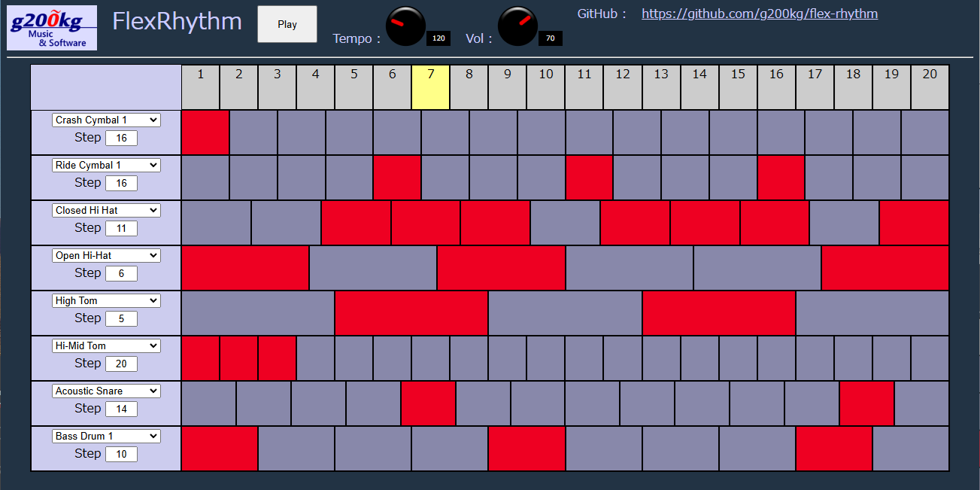The width and height of the screenshot is (980, 490).
Task: Open the Open Hi-Hat instrument dropdown
Action: (x=105, y=255)
